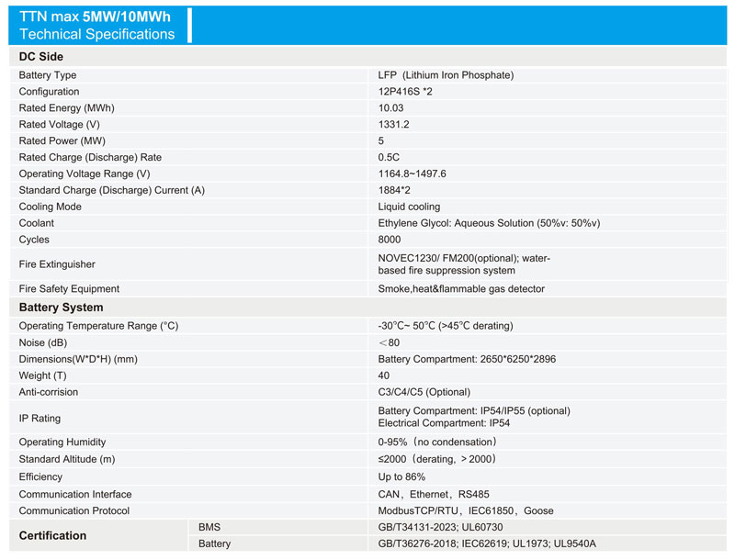Click the 'LFP (Lithium Iron Phosphate)' value
Viewport: 735px width, 560px height.
coord(446,75)
